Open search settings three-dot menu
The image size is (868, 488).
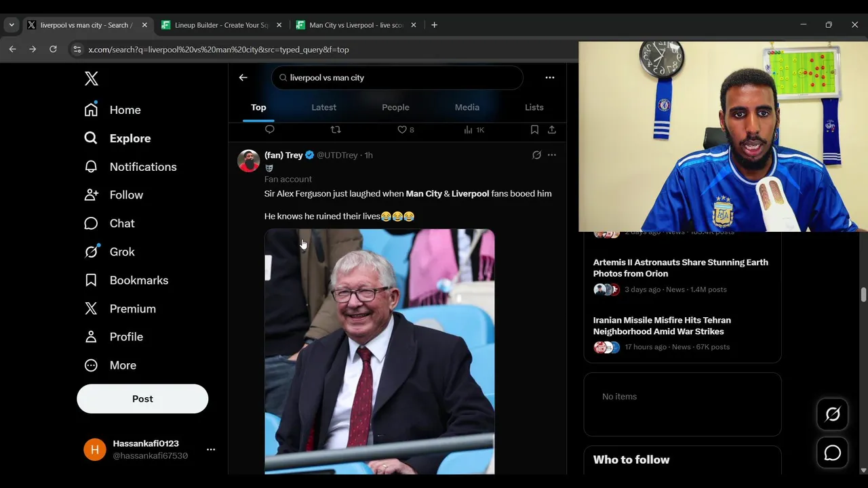[x=550, y=77]
